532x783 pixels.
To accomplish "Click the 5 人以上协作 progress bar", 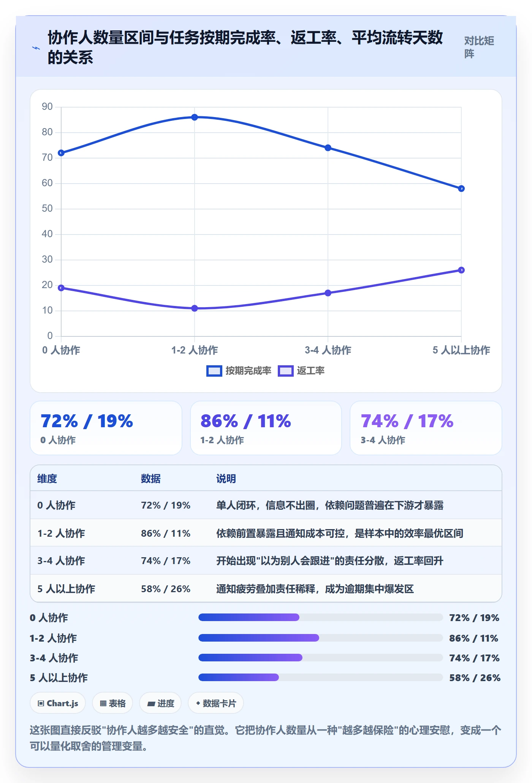I will [320, 677].
